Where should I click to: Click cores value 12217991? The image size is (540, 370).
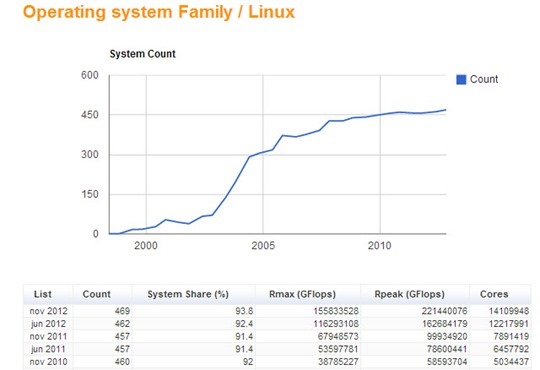coord(509,324)
